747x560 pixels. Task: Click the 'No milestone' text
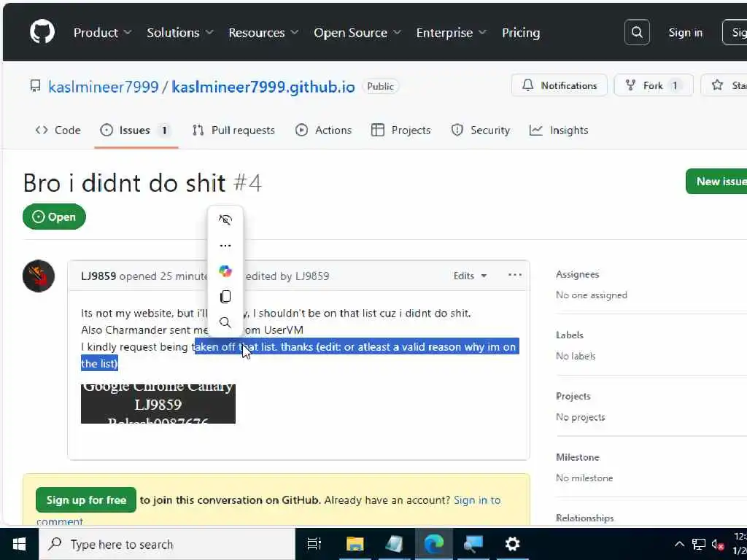coord(584,478)
